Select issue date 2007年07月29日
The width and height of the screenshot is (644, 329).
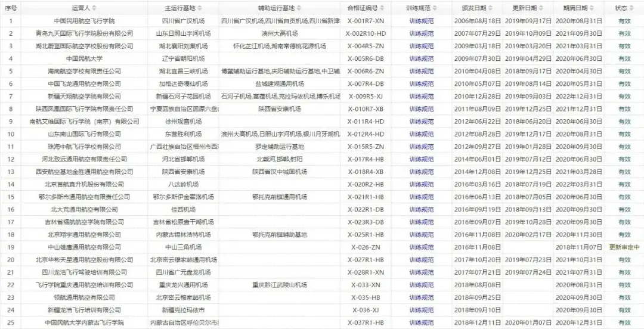(477, 34)
